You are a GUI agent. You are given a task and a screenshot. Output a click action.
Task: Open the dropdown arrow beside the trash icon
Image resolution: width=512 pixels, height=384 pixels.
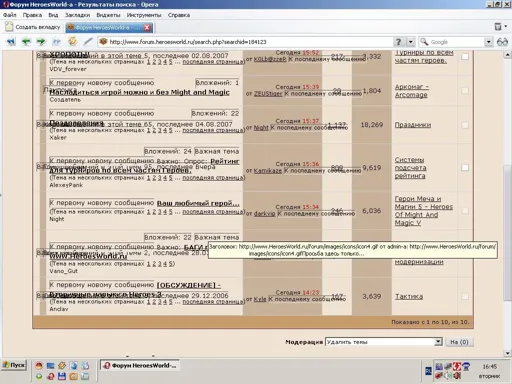pyautogui.click(x=506, y=26)
